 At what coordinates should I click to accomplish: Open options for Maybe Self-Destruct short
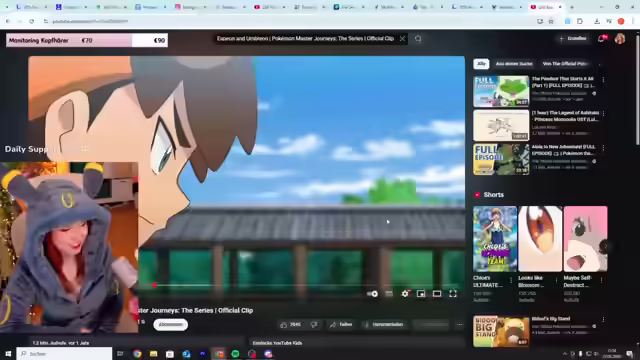602,280
